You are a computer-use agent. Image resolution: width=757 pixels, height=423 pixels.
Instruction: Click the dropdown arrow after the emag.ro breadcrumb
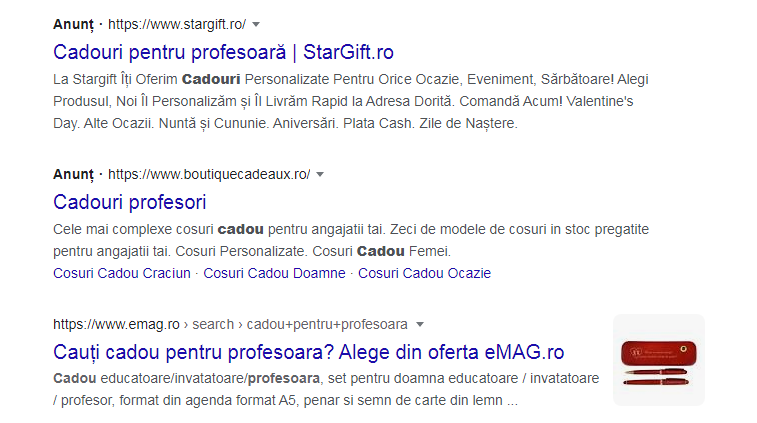420,325
